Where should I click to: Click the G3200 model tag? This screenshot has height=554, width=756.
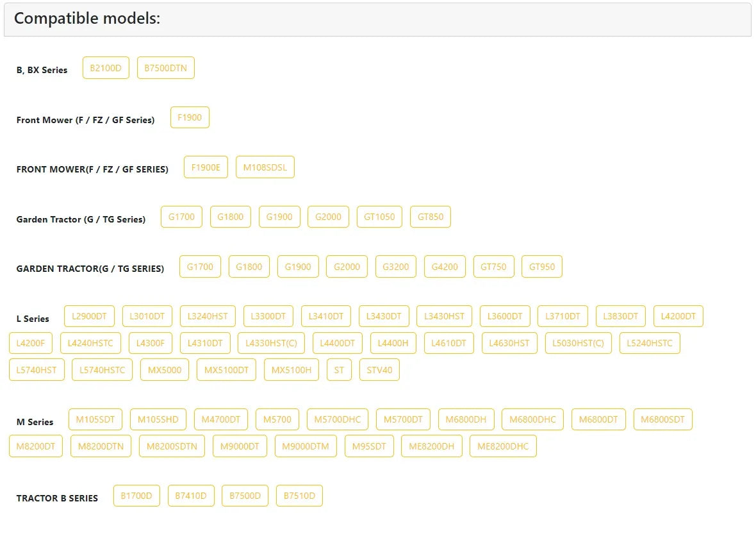395,267
